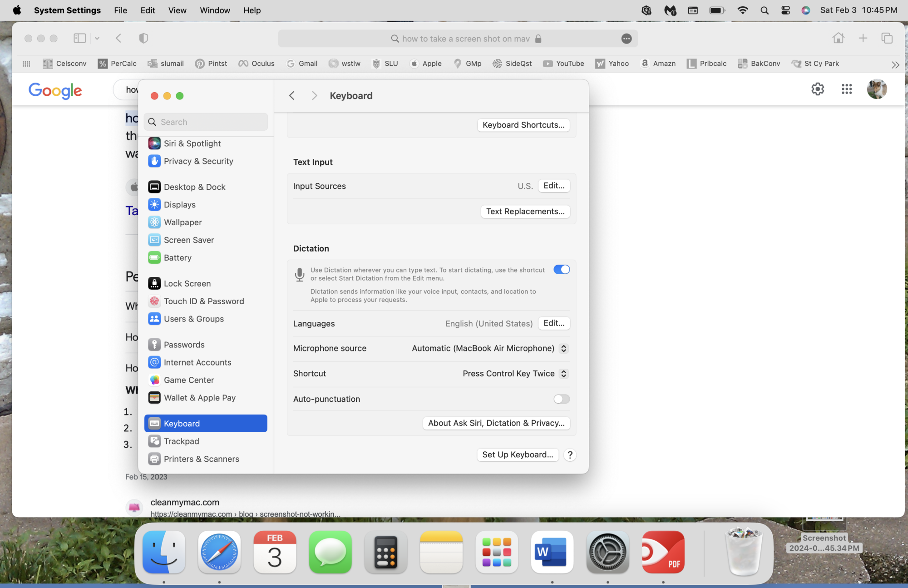Open Touch ID & Password pane
908x588 pixels.
click(203, 301)
